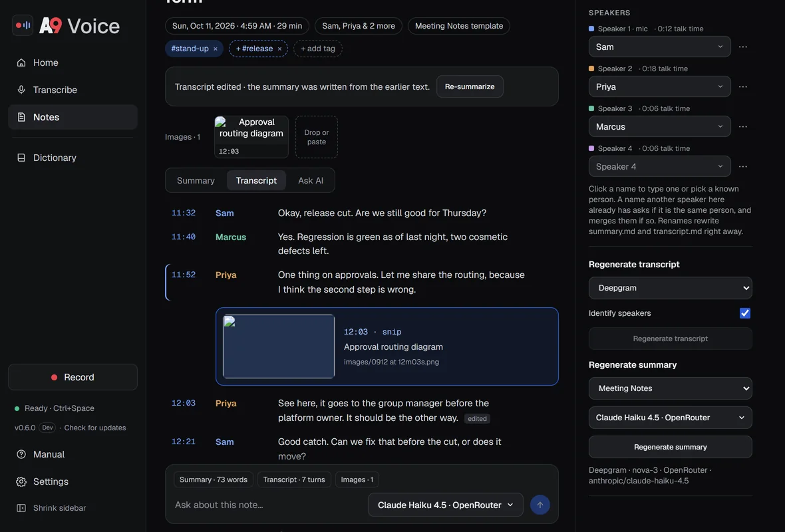785x532 pixels.
Task: Click the red Record dot icon
Action: point(54,377)
